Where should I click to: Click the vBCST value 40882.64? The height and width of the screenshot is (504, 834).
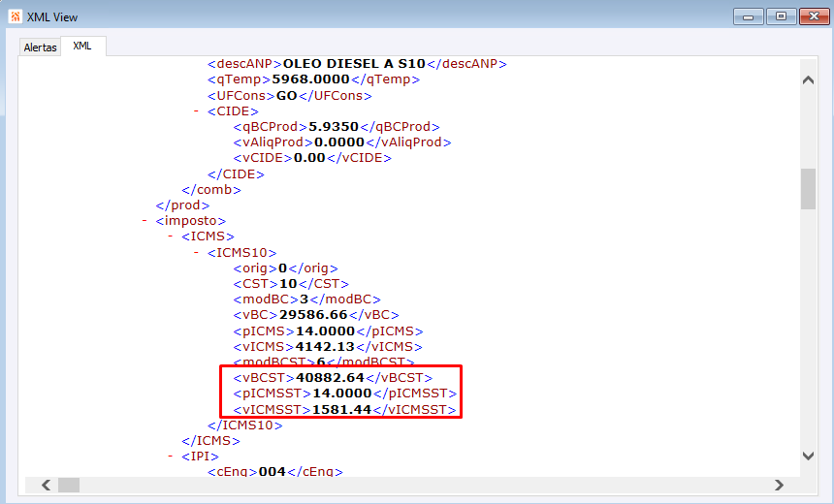click(x=330, y=377)
